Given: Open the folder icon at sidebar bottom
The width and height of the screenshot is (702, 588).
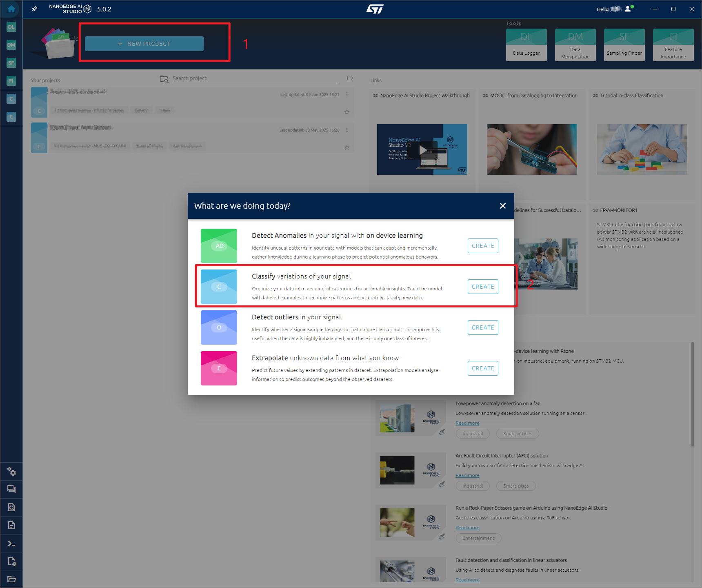Looking at the screenshot, I should point(11,579).
